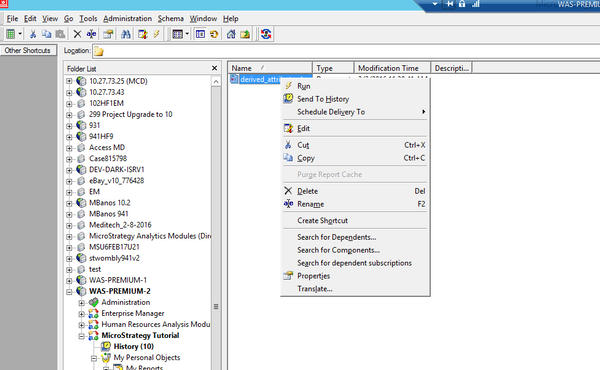Viewport: 600px width, 370px height.
Task: Click the Edit object toolbar icon
Action: point(143,34)
